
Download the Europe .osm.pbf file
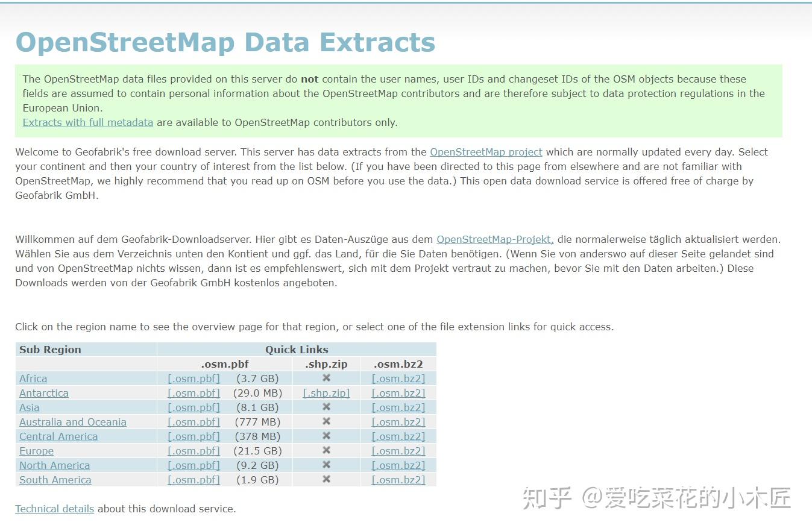[193, 451]
